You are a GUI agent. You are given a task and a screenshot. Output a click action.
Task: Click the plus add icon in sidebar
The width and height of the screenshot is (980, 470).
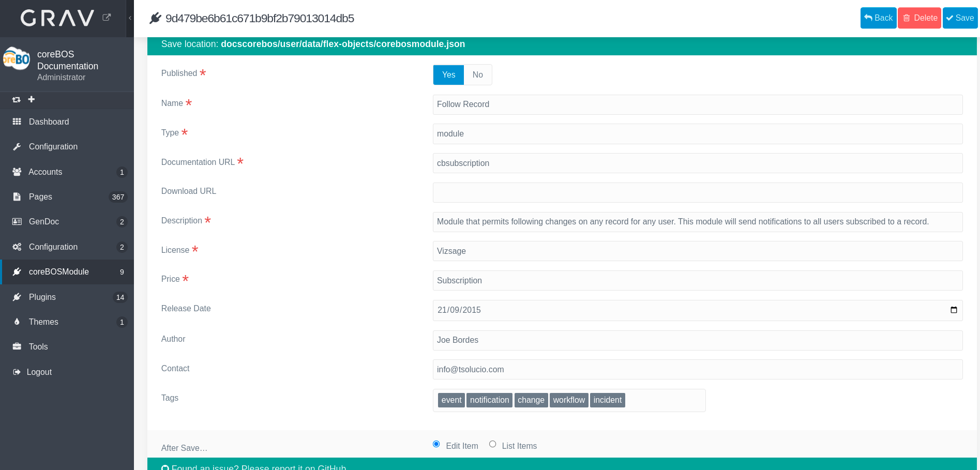pos(32,99)
